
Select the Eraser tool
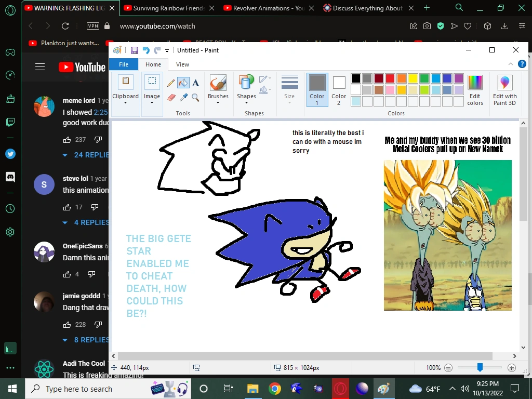click(171, 98)
